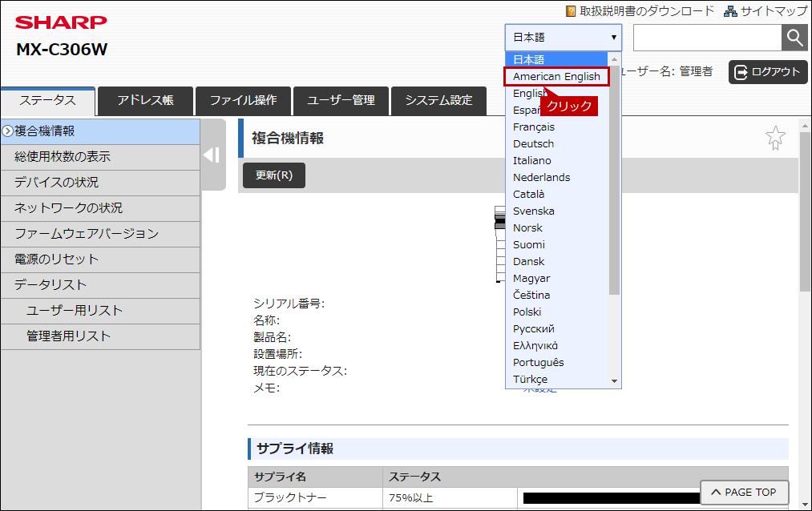Click the language list scrollbar thumb
This screenshot has width=812, height=511.
point(614,180)
